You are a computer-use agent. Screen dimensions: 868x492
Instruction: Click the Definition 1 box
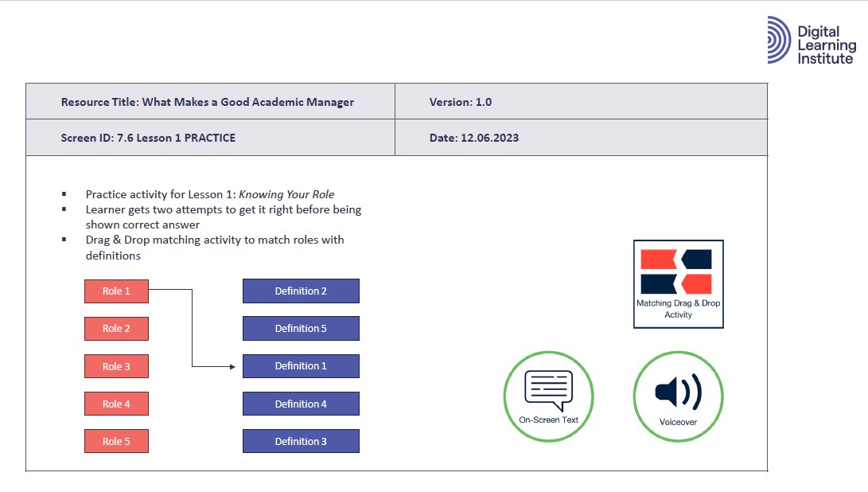pos(301,366)
